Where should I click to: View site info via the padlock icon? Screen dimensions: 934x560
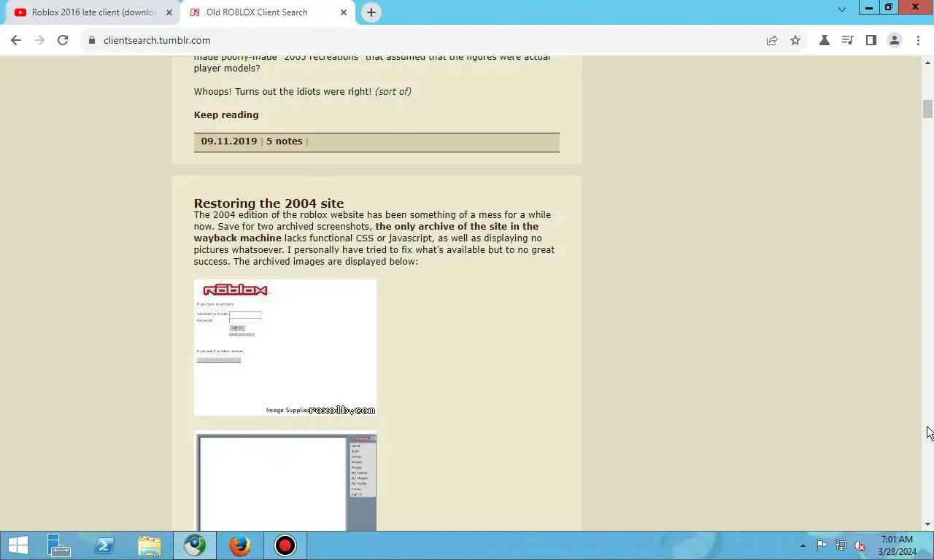92,40
